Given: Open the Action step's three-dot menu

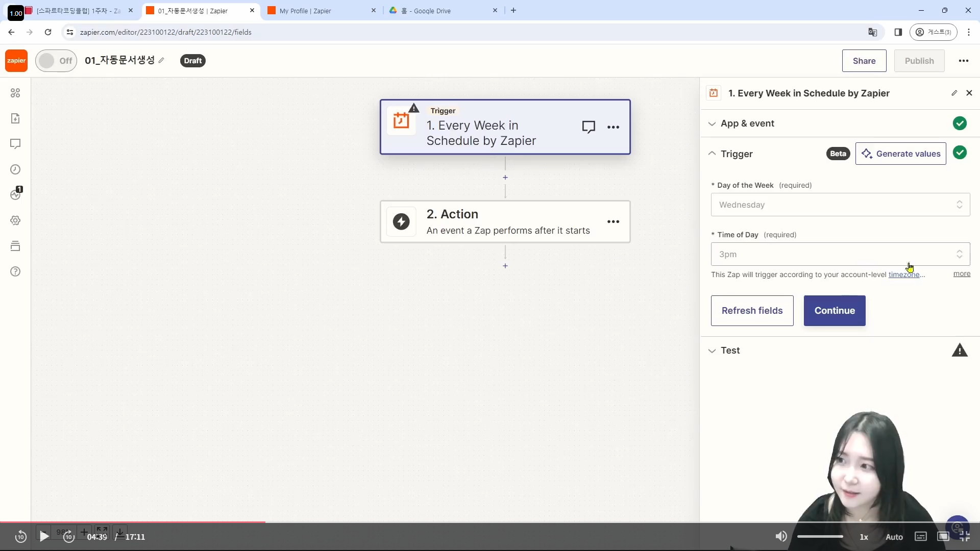Looking at the screenshot, I should coord(613,221).
